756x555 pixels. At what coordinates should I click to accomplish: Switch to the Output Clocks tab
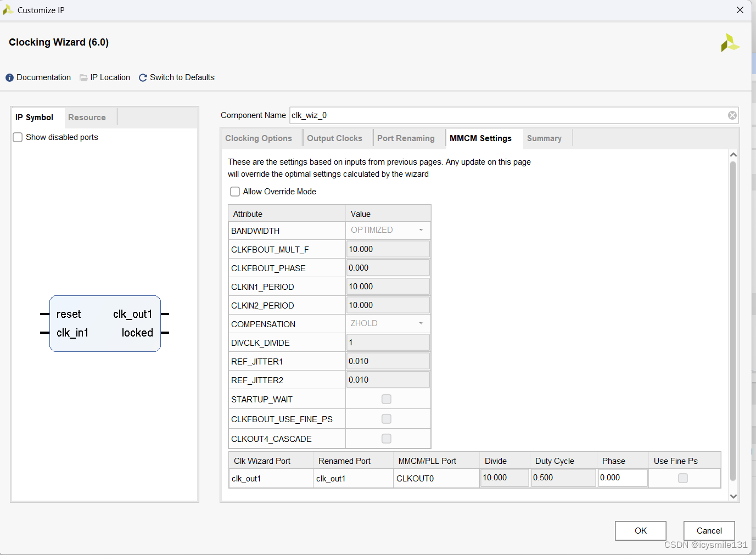point(334,138)
